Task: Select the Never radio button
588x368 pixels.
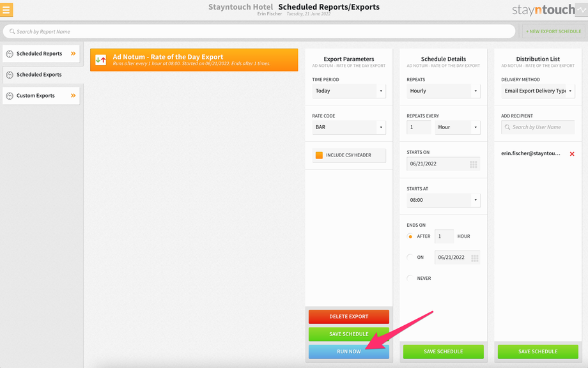Action: coord(410,279)
